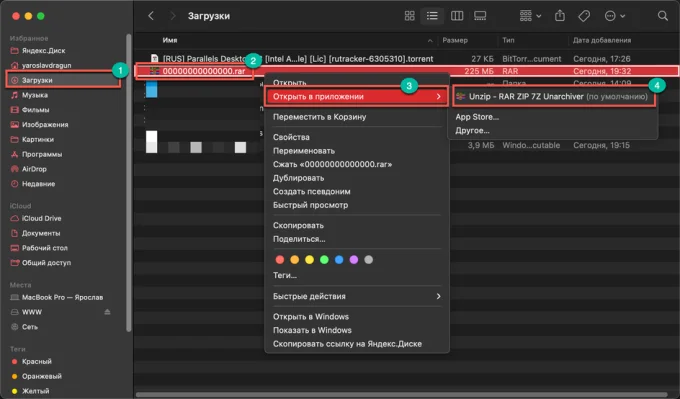
Task: Open the more actions ellipsis menu
Action: 615,16
